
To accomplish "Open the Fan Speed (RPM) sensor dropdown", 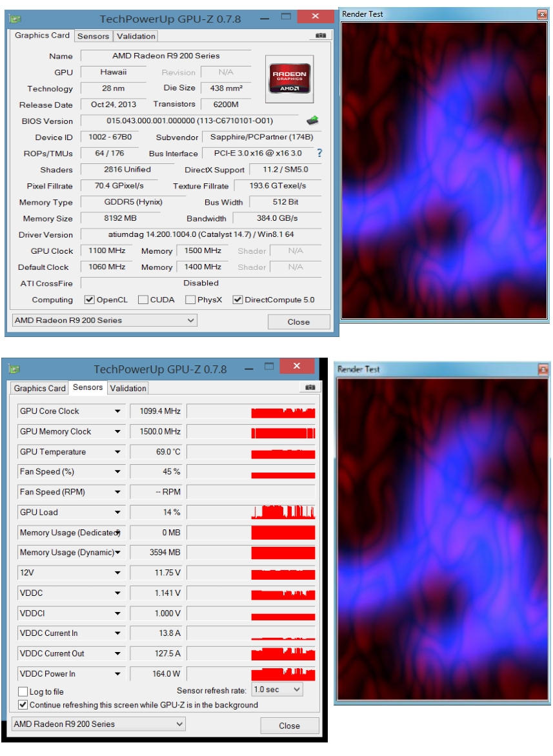I will tap(117, 492).
